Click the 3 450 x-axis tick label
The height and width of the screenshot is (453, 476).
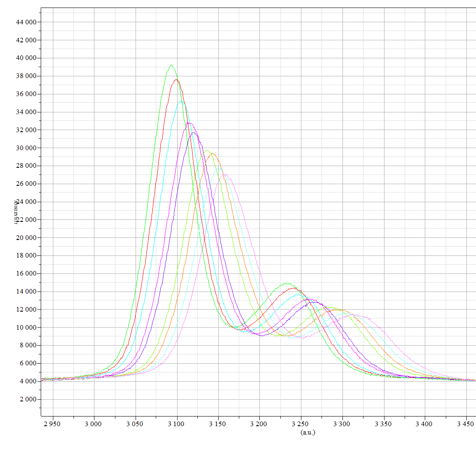point(466,424)
